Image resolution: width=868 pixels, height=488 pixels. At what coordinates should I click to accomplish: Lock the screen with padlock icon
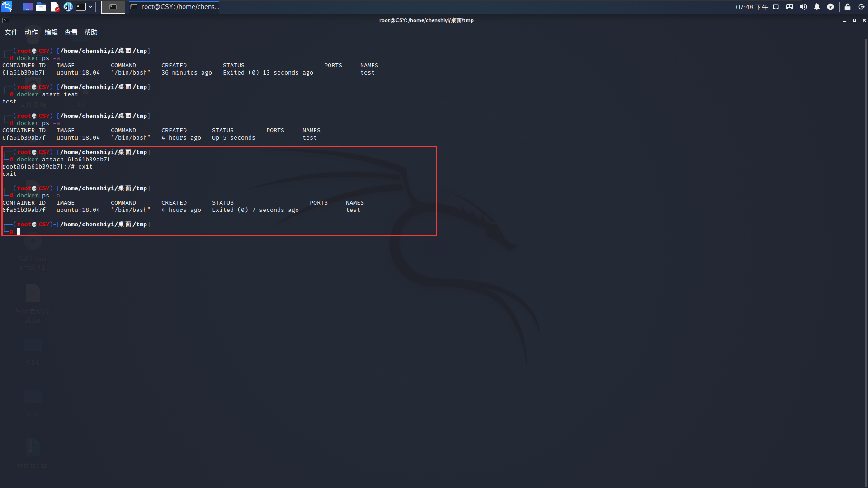coord(848,7)
